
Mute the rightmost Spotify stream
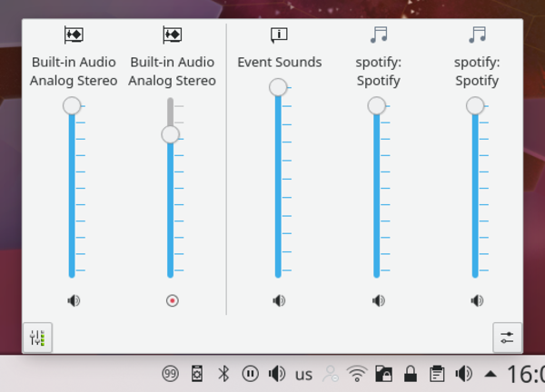(x=476, y=300)
